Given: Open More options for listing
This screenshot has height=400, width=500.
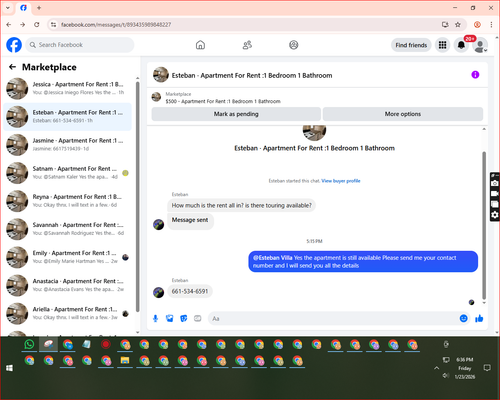Looking at the screenshot, I should (403, 114).
